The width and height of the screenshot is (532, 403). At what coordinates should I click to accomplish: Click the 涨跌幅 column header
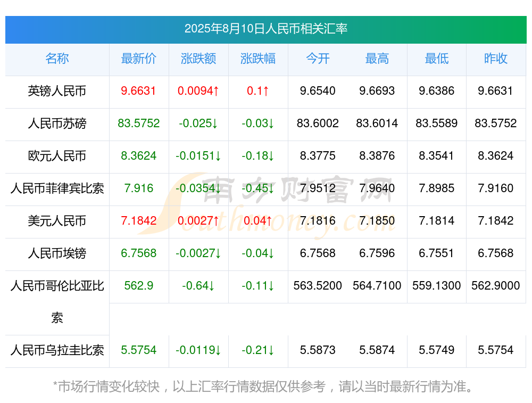tap(258, 59)
